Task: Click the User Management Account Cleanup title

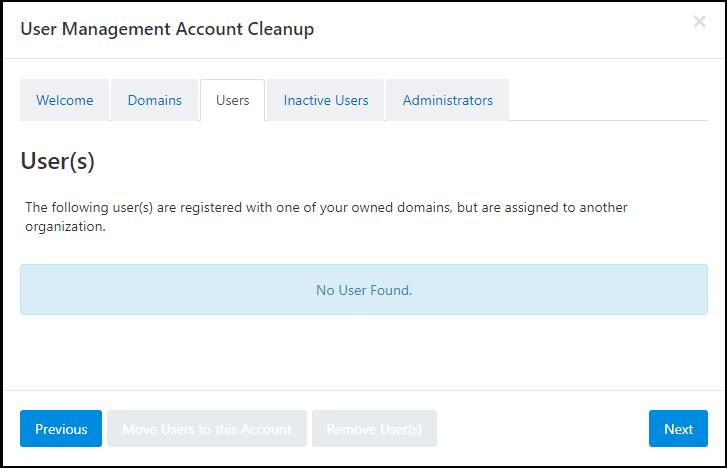Action: pos(167,29)
